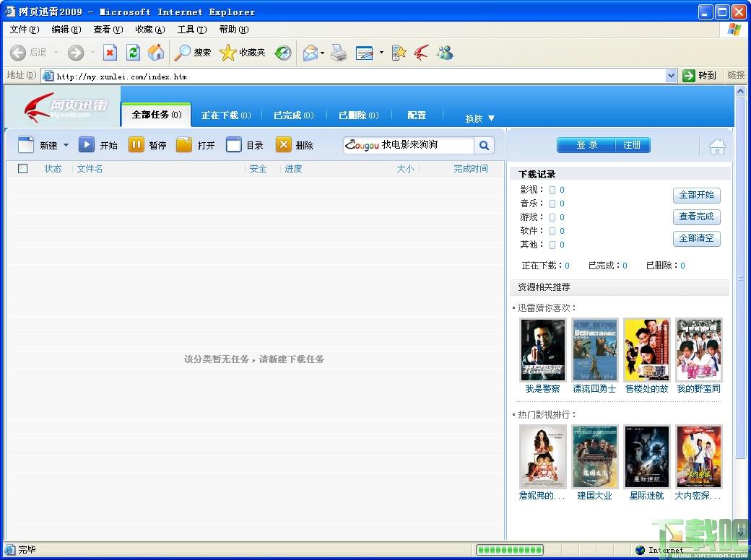
Task: Click the 网页迅雷 logo
Action: (x=66, y=108)
